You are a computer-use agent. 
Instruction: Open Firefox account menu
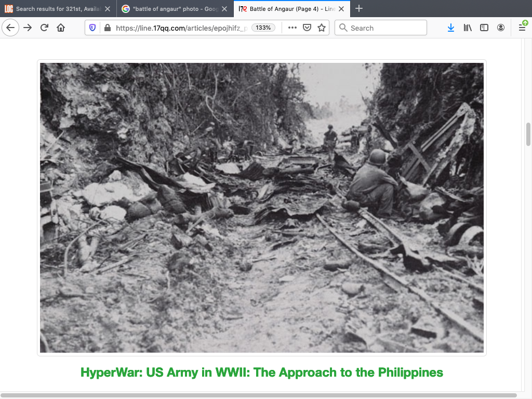tap(501, 28)
